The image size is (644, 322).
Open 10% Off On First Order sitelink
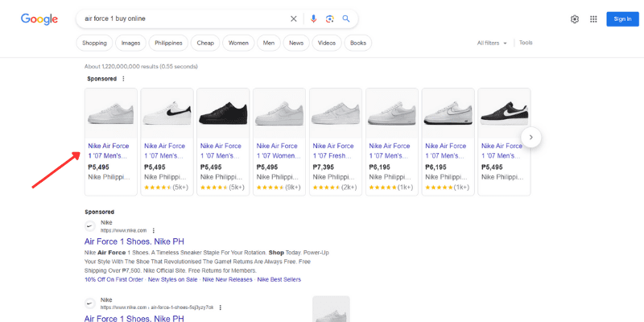[114, 279]
